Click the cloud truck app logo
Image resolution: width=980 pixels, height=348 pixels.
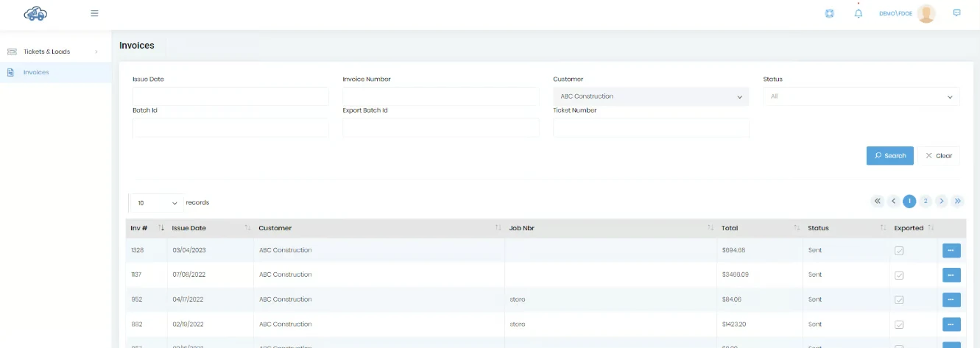tap(35, 13)
